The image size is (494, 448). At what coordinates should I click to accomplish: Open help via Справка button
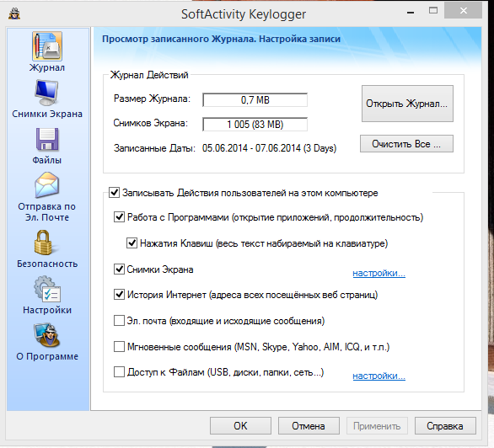445,425
